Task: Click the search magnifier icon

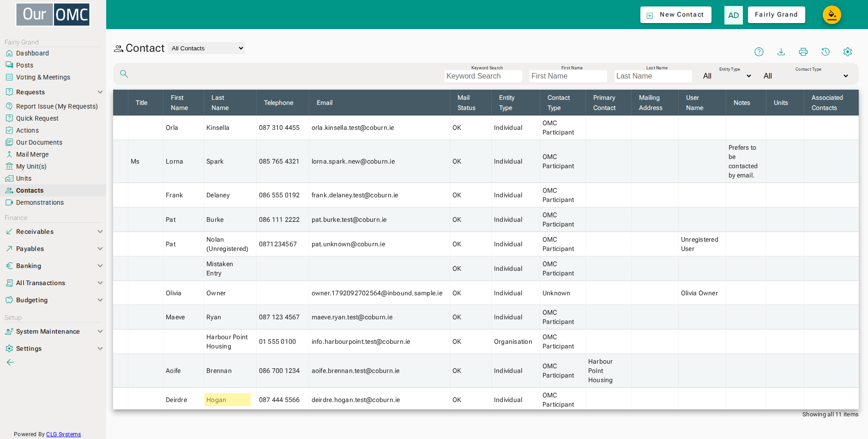Action: point(124,74)
